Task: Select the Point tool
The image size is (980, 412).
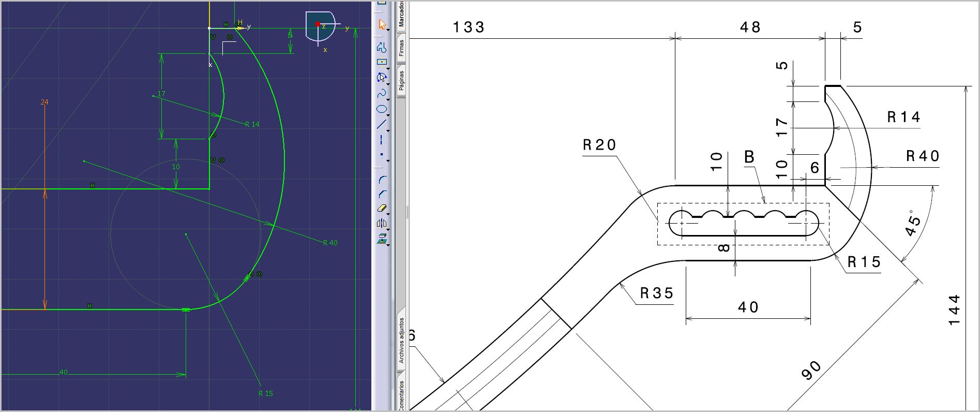Action: [x=382, y=154]
